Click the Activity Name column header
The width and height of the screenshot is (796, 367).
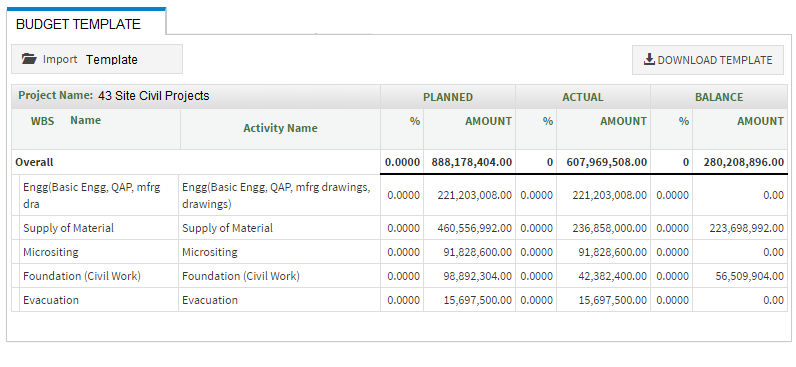pyautogui.click(x=280, y=128)
